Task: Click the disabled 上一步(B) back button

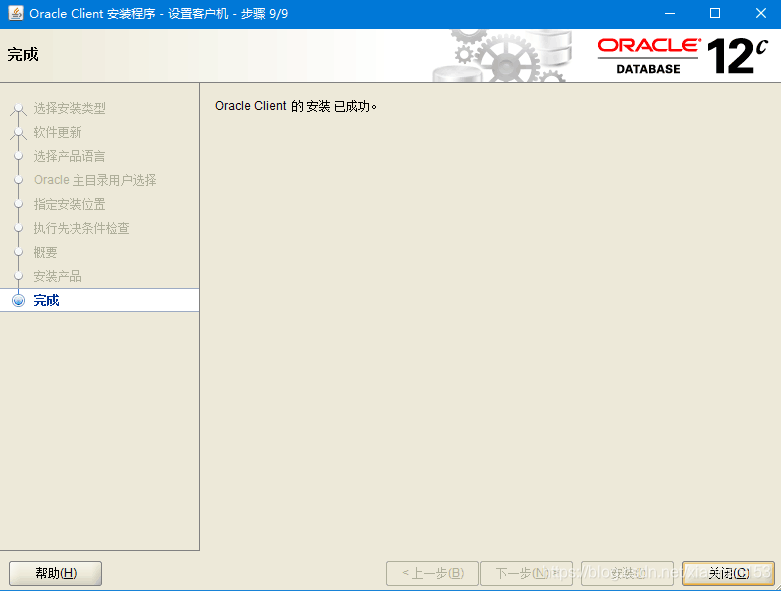Action: point(432,573)
